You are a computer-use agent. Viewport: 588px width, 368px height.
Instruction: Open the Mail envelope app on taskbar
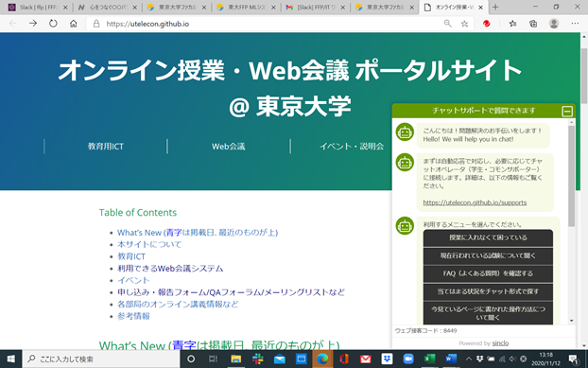coord(280,359)
